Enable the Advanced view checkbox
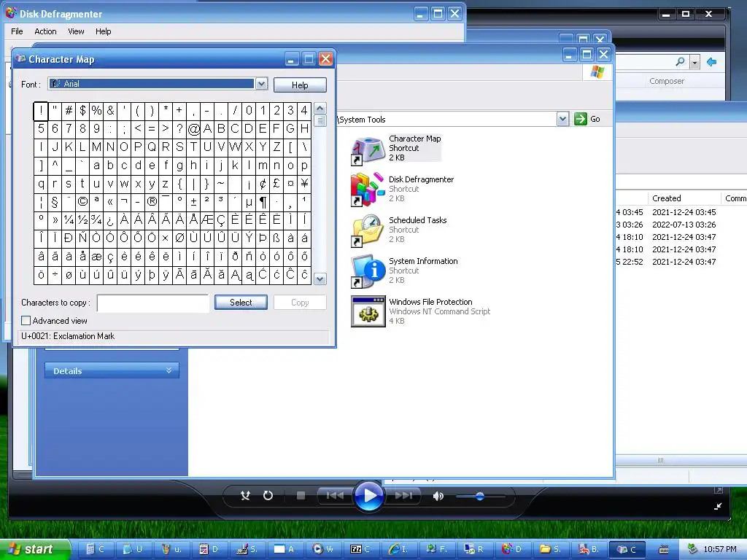The height and width of the screenshot is (560, 747). click(x=26, y=321)
